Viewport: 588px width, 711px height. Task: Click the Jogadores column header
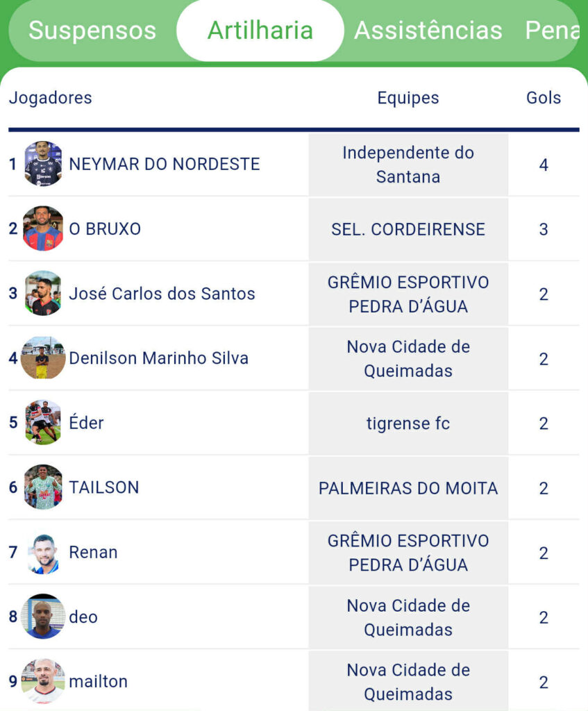[50, 98]
